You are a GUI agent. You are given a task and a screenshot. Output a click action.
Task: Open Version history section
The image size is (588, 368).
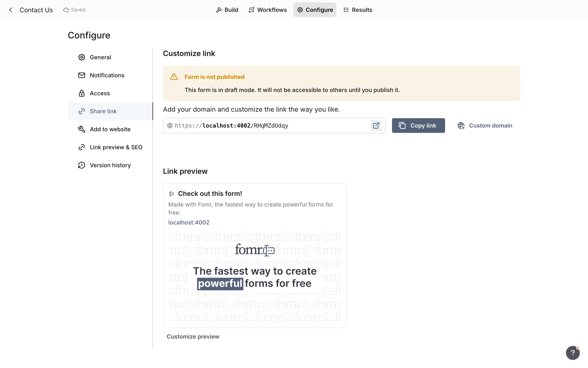pyautogui.click(x=110, y=165)
